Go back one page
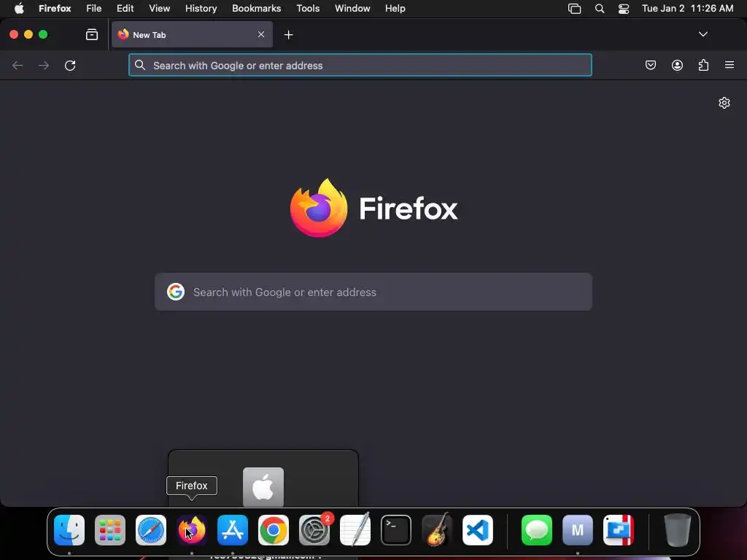The image size is (747, 560). click(x=18, y=65)
